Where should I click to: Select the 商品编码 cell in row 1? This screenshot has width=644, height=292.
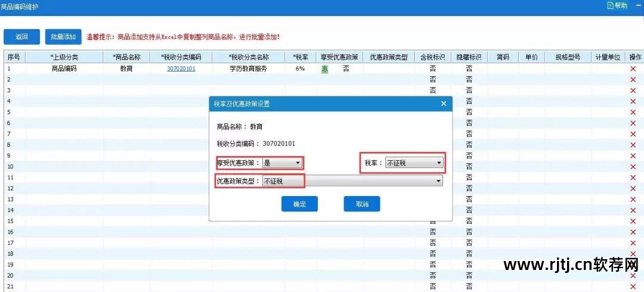coord(64,69)
